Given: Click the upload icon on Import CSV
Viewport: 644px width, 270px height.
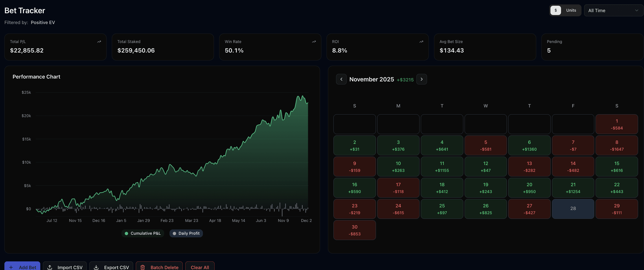Looking at the screenshot, I should (x=50, y=267).
